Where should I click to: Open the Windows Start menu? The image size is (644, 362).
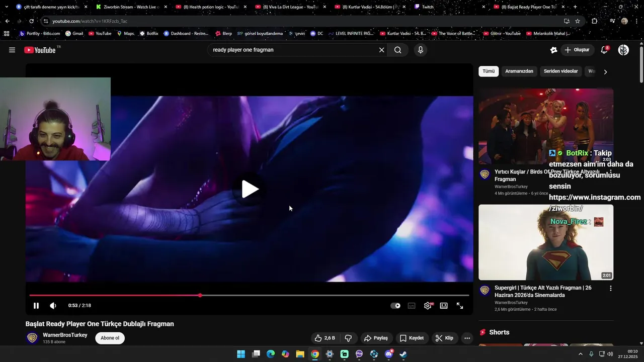[241, 354]
